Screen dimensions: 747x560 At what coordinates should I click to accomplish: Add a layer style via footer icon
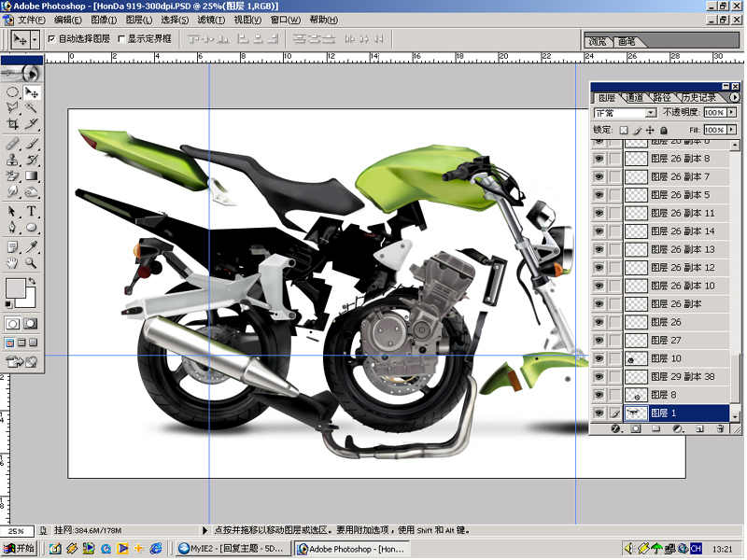click(615, 428)
